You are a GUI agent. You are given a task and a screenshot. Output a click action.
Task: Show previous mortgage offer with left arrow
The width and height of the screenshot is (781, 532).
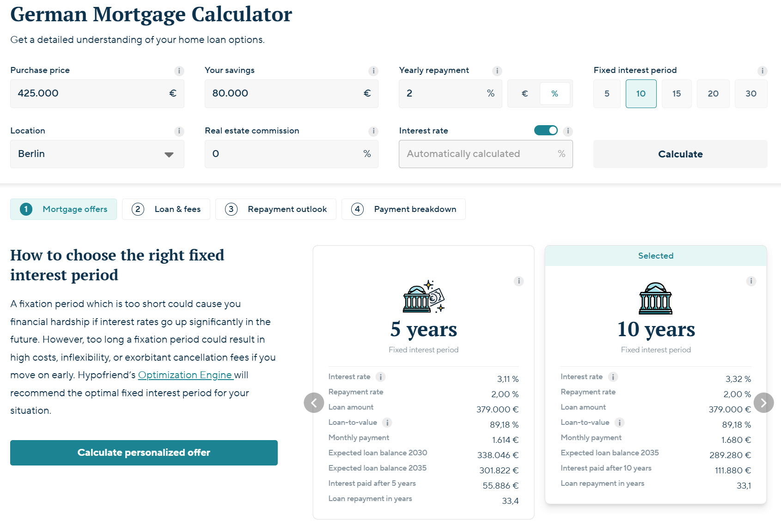[314, 403]
